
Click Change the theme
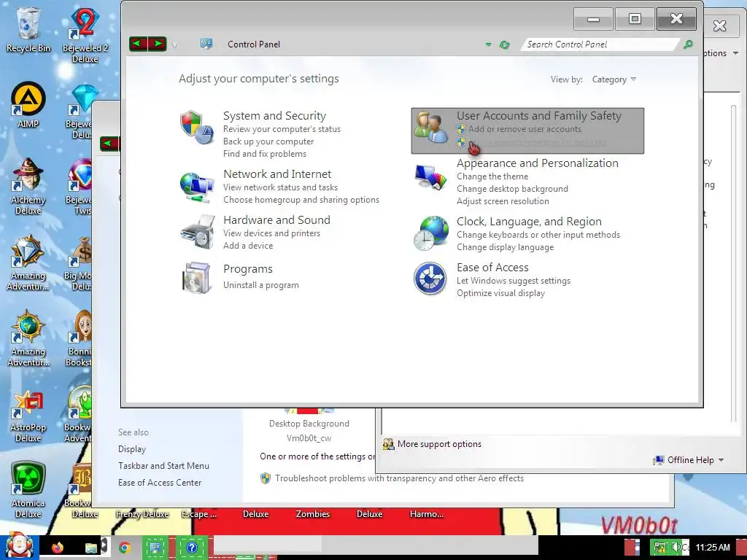tap(492, 176)
